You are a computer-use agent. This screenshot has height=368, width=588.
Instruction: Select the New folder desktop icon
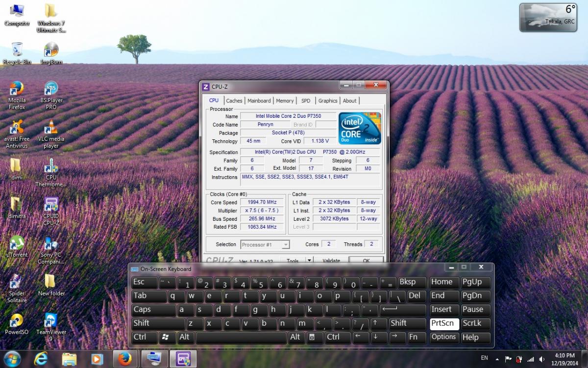tap(51, 286)
